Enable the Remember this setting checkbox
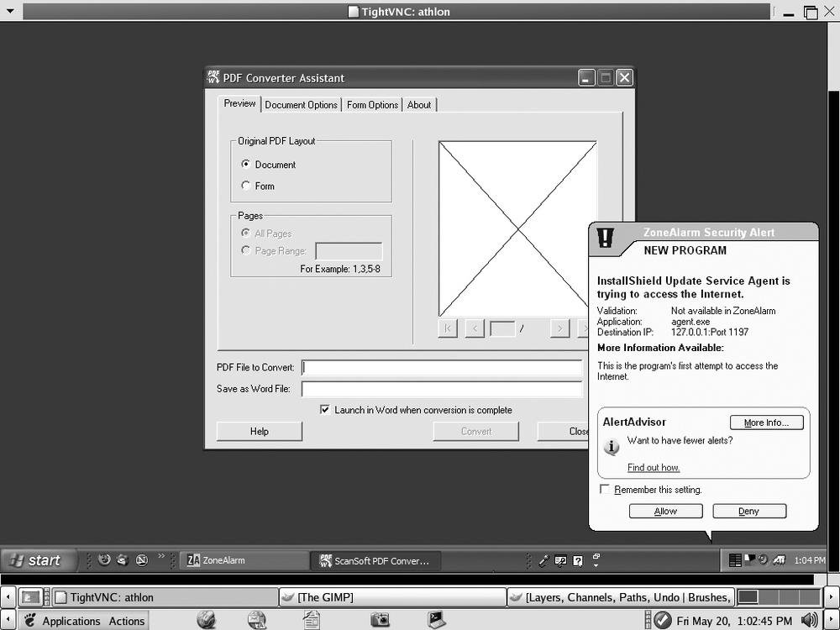The height and width of the screenshot is (630, 840). click(603, 489)
